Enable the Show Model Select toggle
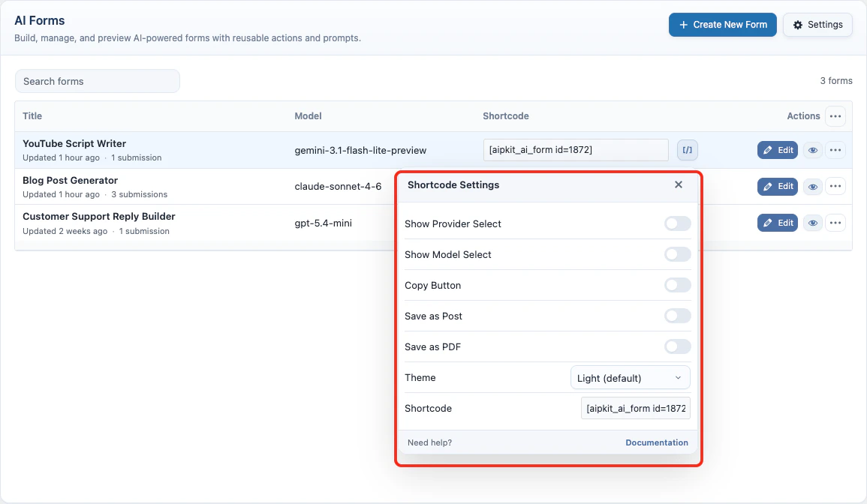Image resolution: width=867 pixels, height=504 pixels. click(677, 254)
